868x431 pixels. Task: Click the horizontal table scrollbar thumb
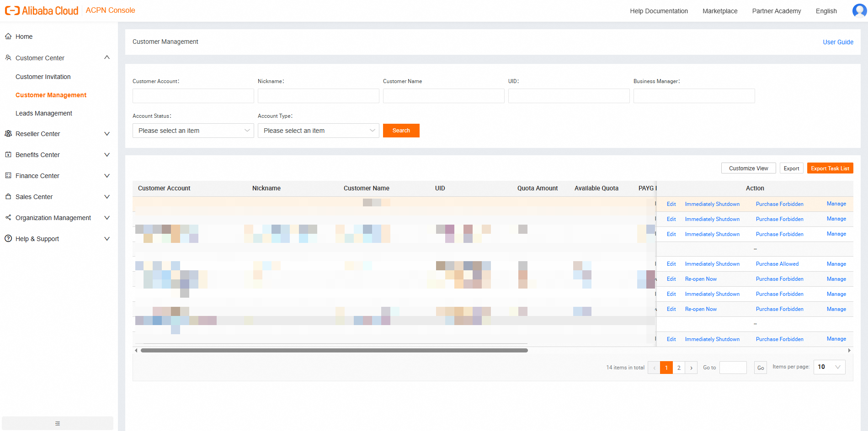pos(334,351)
